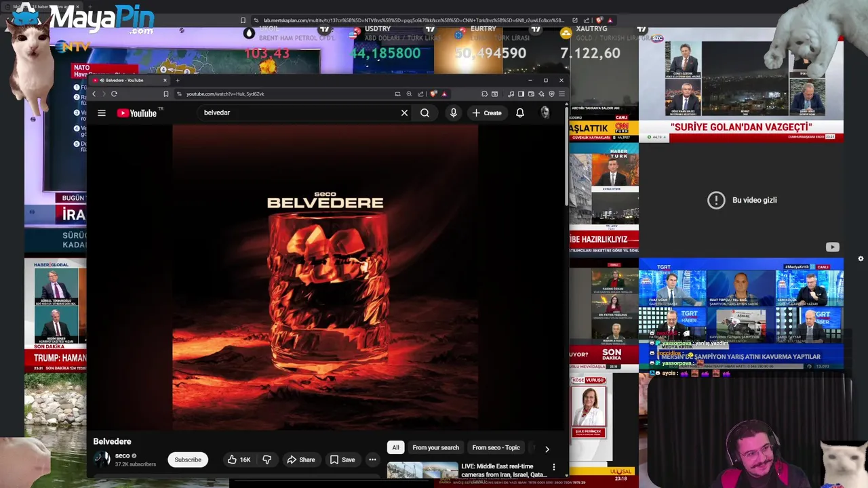Dislike the Belvedere video
The image size is (868, 488).
(x=267, y=460)
